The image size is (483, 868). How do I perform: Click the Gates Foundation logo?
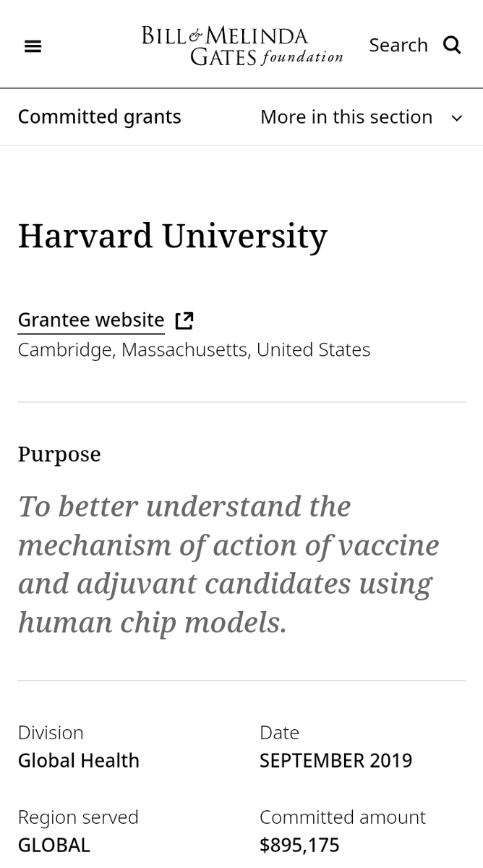click(x=241, y=45)
